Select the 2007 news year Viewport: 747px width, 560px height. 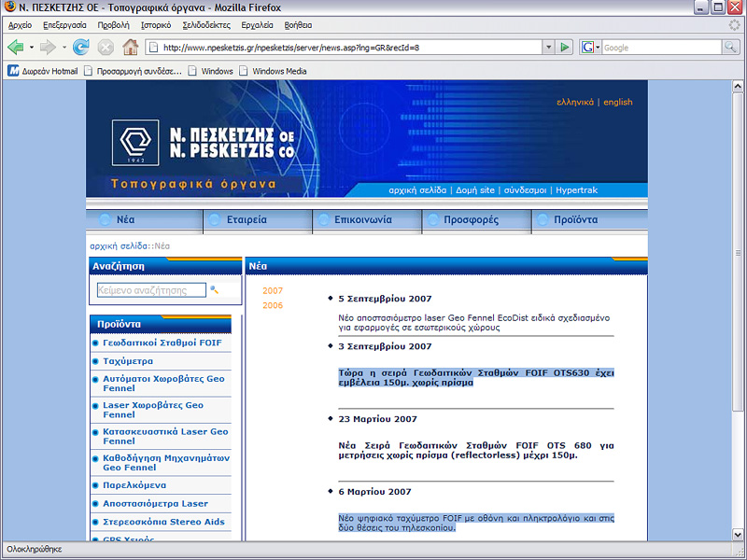[x=273, y=290]
